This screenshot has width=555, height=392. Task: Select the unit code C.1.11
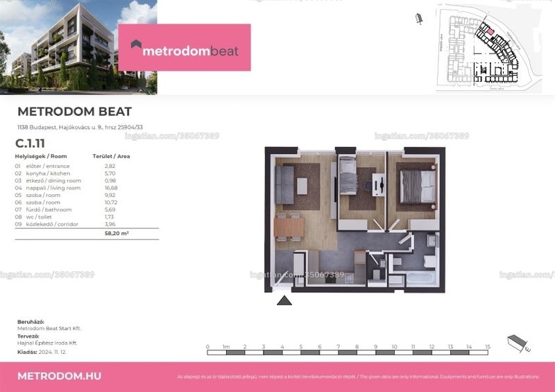pos(30,144)
